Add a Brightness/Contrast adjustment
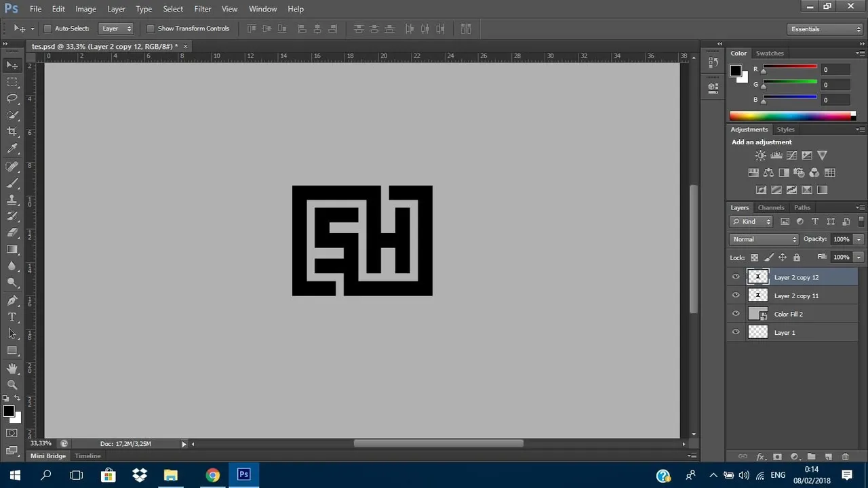 [761, 156]
